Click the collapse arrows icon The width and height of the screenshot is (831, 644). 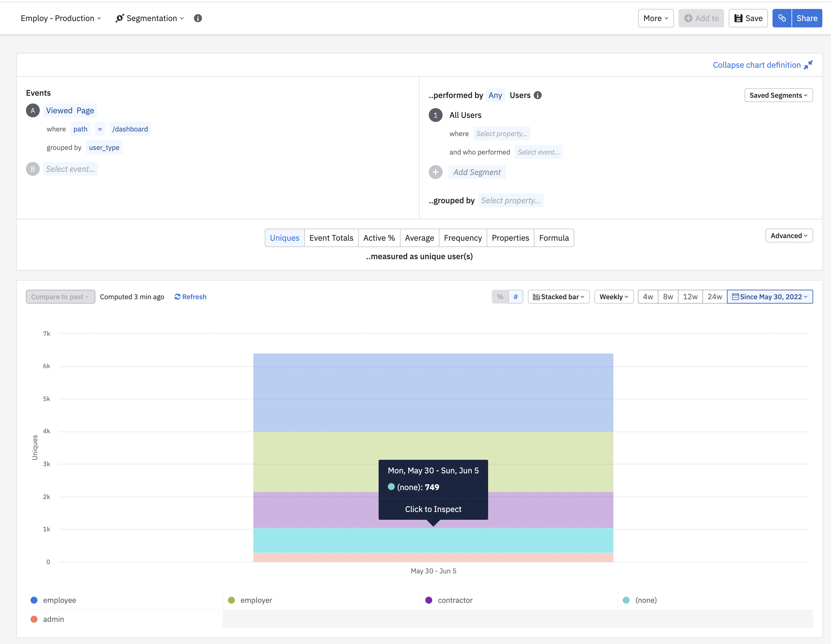click(808, 65)
